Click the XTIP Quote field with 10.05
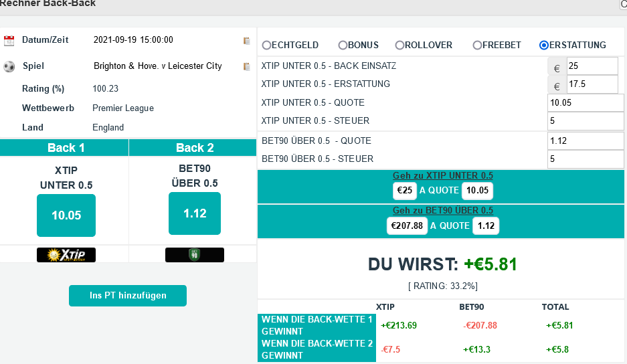Viewport: 627px width, 364px height. (586, 103)
